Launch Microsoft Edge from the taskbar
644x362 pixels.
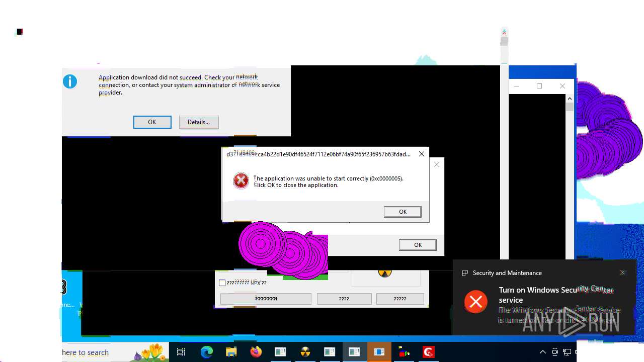tap(206, 352)
